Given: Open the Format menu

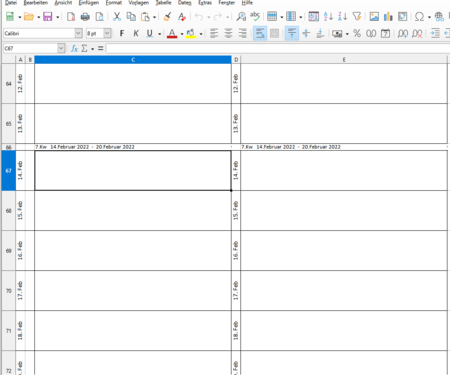Looking at the screenshot, I should 114,3.
